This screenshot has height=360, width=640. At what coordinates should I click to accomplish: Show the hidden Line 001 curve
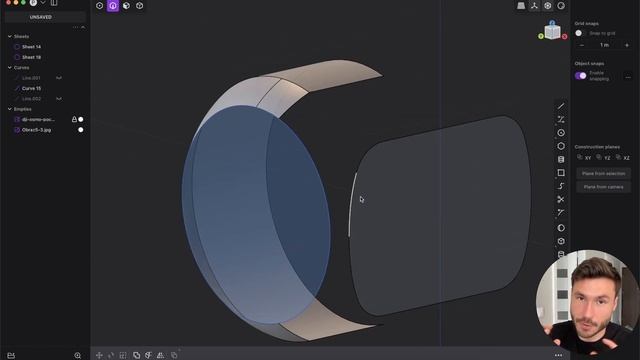(x=59, y=78)
